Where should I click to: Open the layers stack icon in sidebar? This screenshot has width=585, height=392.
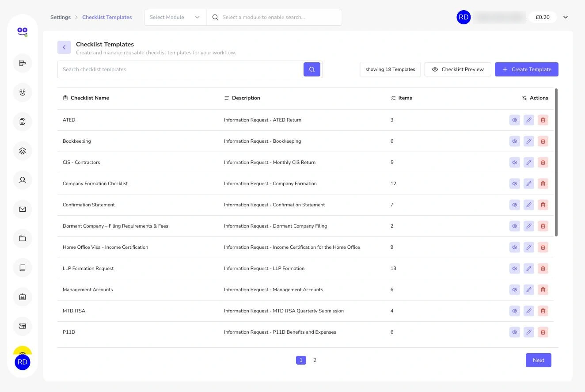23,151
